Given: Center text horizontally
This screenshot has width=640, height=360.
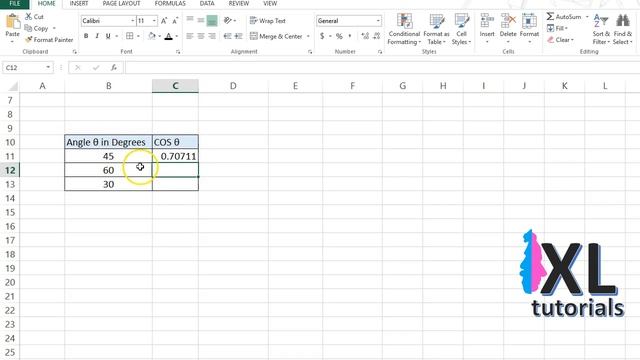Looking at the screenshot, I should 201,36.
